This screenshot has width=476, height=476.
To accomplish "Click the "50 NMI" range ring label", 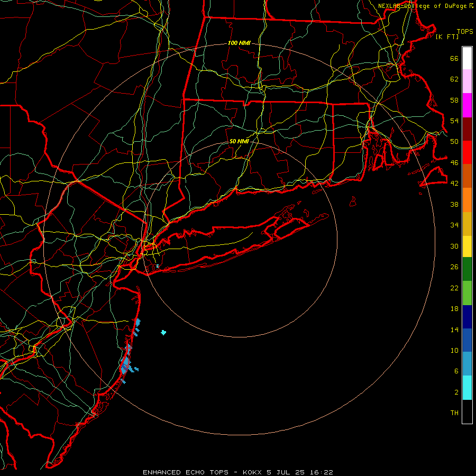I will [239, 141].
